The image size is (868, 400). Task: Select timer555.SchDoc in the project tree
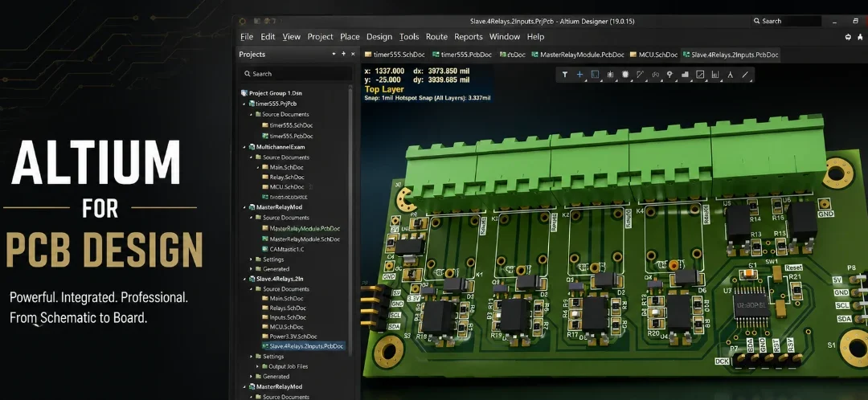pyautogui.click(x=291, y=125)
